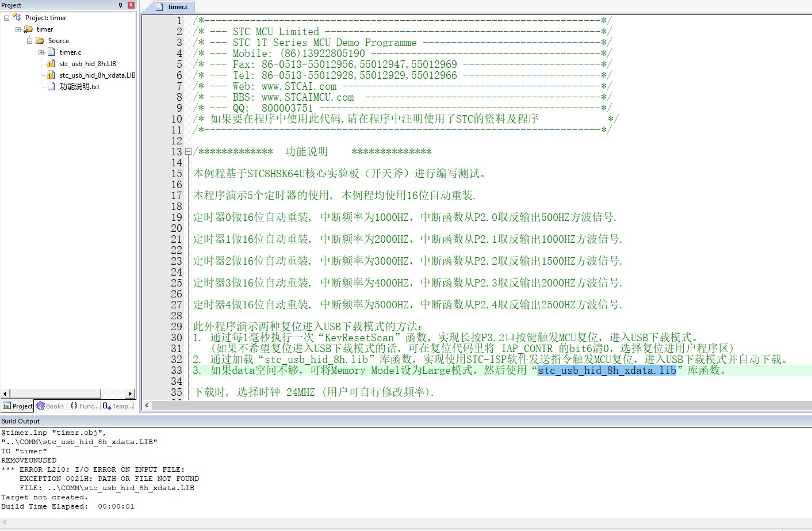The image size is (812, 531).
Task: Click line number 1 in the editor gutter
Action: (179, 21)
